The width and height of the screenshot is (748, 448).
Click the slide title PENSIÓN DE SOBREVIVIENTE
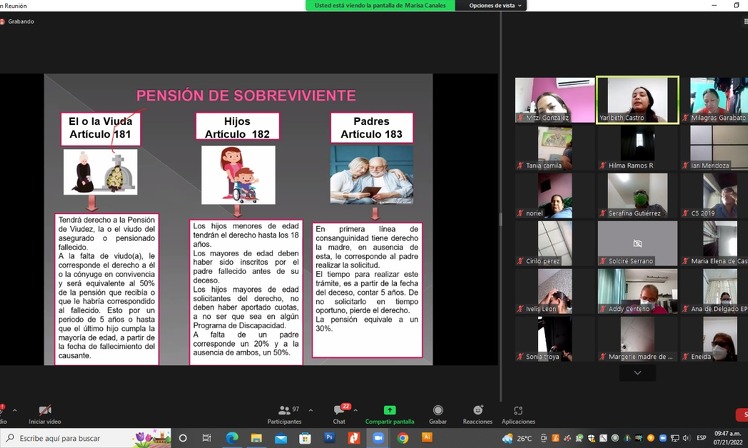[x=246, y=95]
